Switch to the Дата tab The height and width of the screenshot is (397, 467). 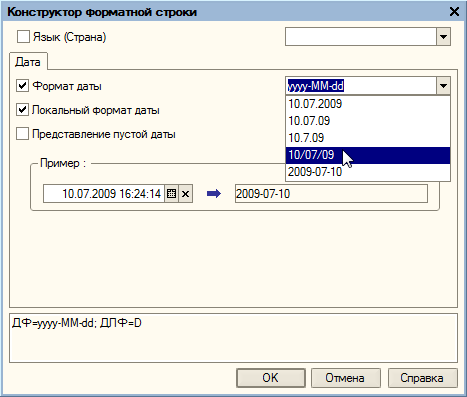point(28,62)
